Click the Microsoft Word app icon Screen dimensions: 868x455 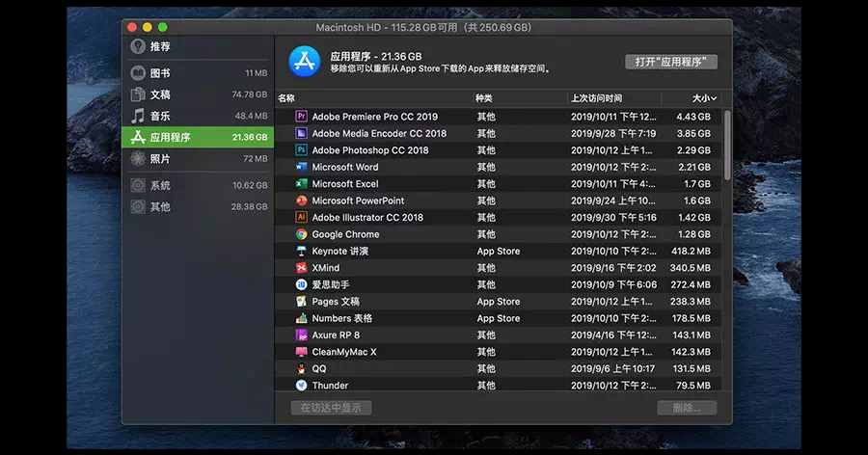[x=301, y=167]
